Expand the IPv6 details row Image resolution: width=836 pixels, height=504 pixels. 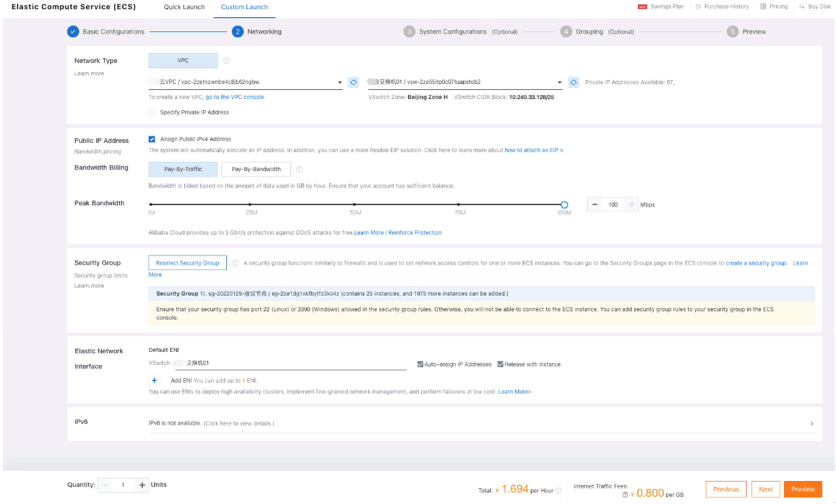pyautogui.click(x=812, y=423)
